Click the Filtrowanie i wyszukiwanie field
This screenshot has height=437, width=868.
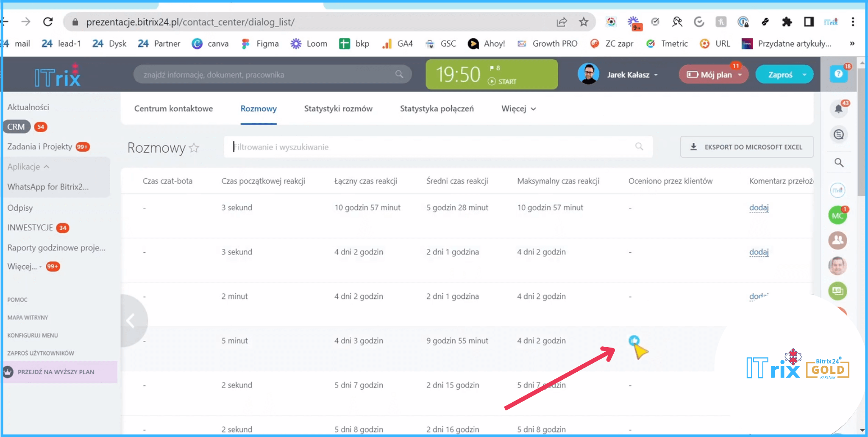432,147
